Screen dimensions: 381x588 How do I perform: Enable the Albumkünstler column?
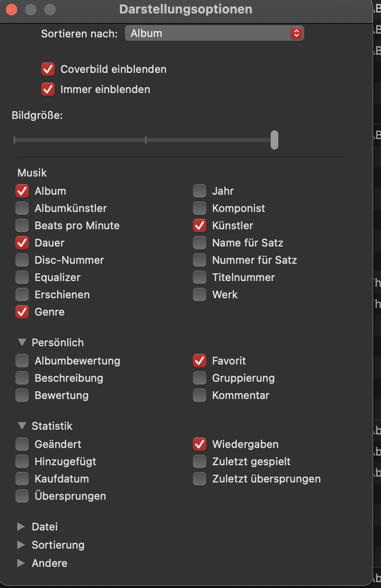tap(22, 208)
